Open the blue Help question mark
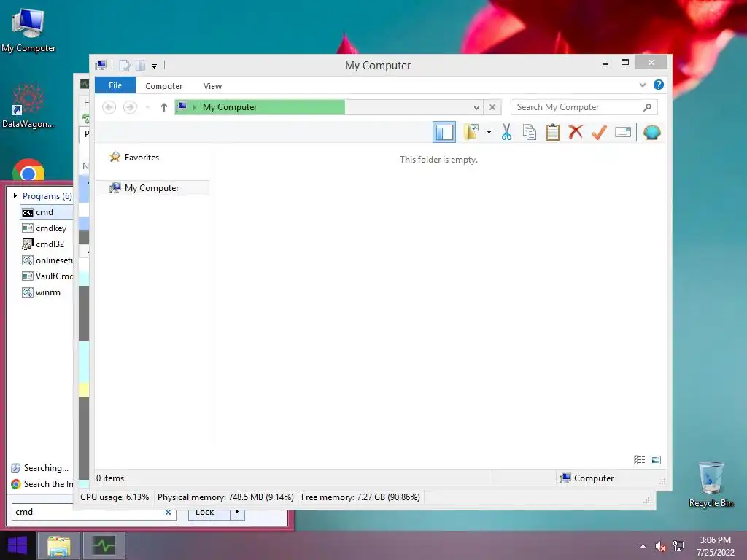Screen dimensions: 747x560 tap(659, 85)
